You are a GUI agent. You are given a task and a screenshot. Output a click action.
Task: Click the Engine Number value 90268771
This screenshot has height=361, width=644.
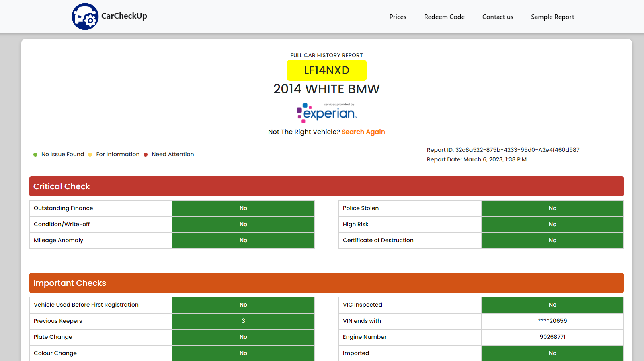click(552, 337)
